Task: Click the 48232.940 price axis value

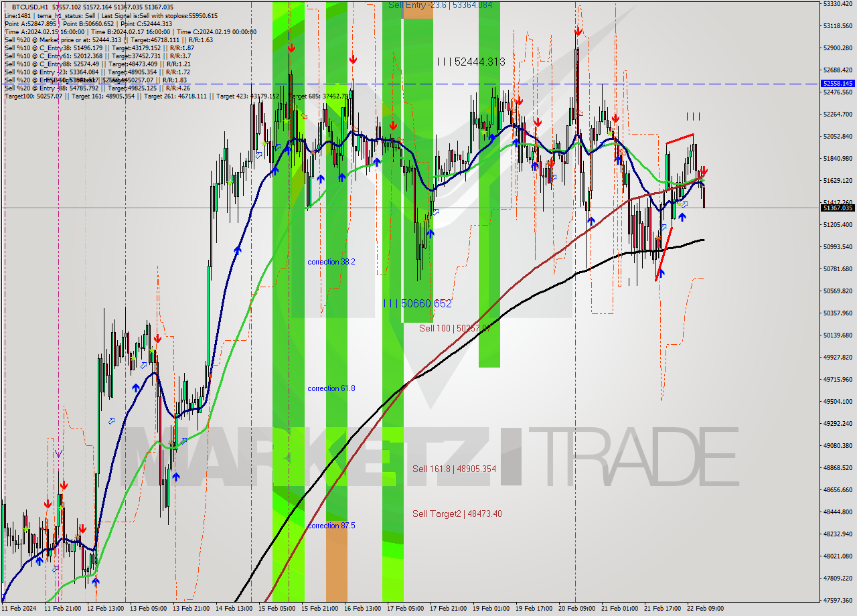Action: [x=838, y=534]
